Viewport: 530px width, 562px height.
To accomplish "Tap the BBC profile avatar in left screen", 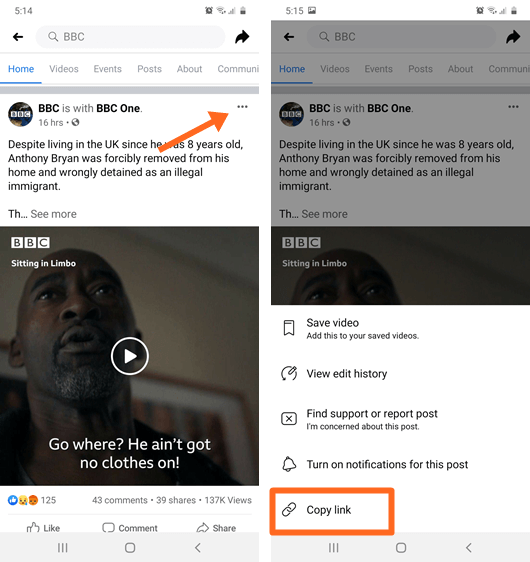I will click(20, 114).
